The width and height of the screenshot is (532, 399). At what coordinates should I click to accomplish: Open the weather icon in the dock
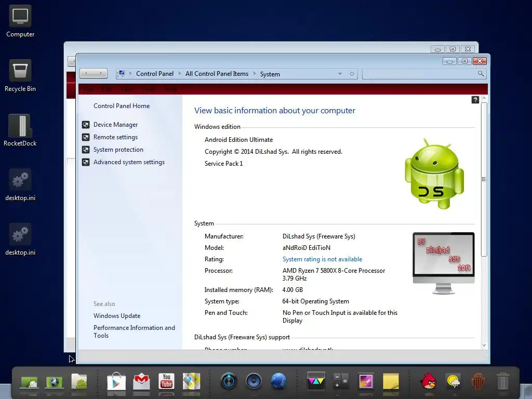[x=453, y=381]
